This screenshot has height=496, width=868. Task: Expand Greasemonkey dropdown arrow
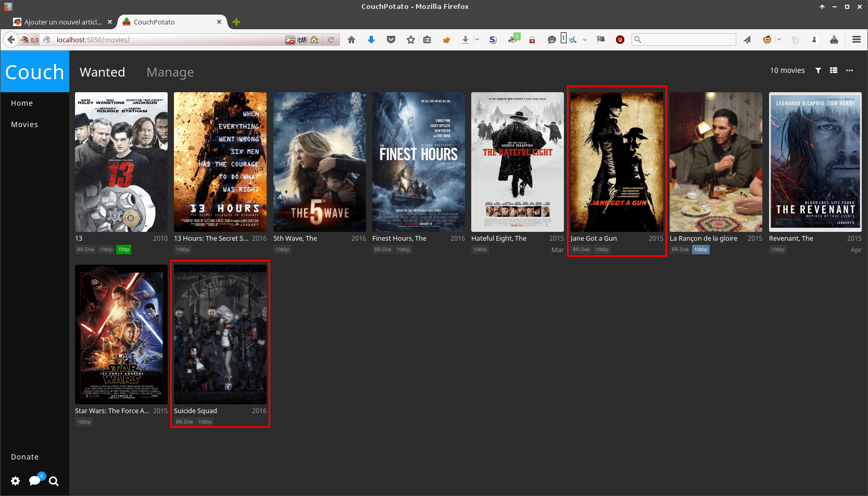(x=779, y=40)
